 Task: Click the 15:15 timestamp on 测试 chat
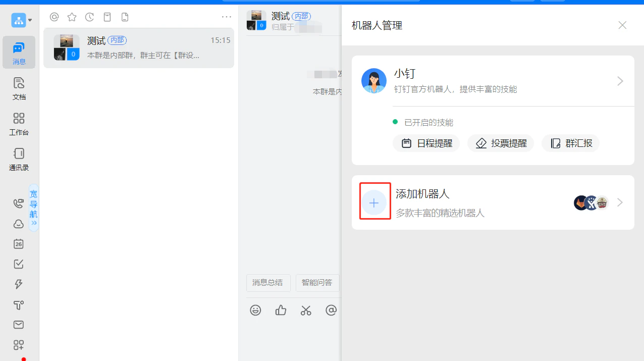pos(221,40)
